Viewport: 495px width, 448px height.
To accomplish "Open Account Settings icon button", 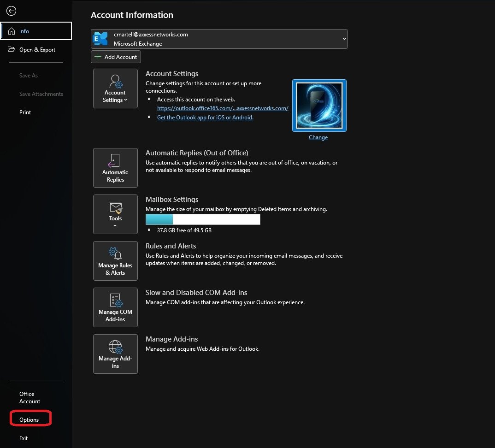I will click(115, 88).
